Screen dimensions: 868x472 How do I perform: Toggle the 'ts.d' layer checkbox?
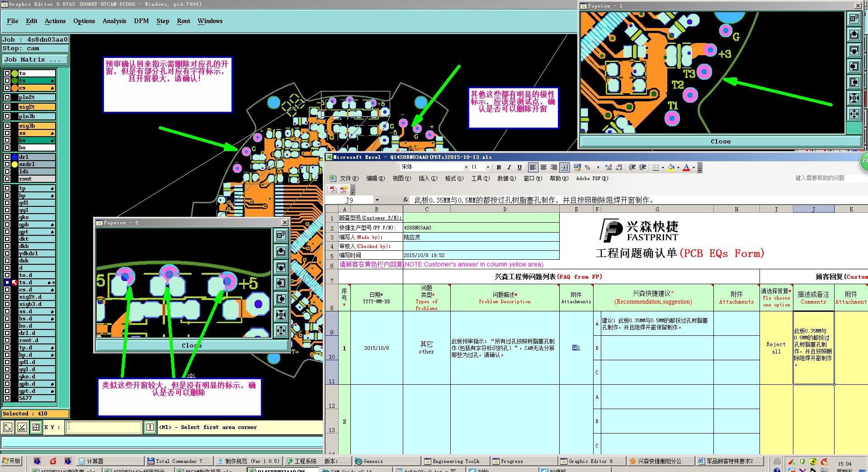point(7,282)
